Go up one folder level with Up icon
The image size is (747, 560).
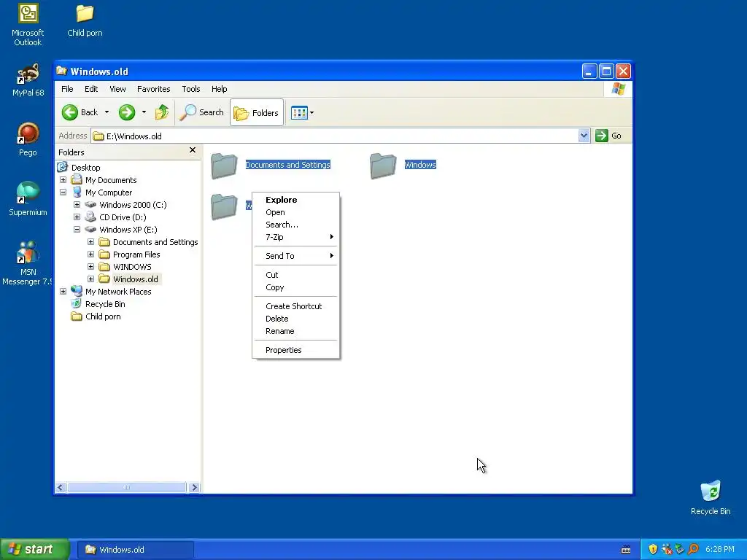162,112
